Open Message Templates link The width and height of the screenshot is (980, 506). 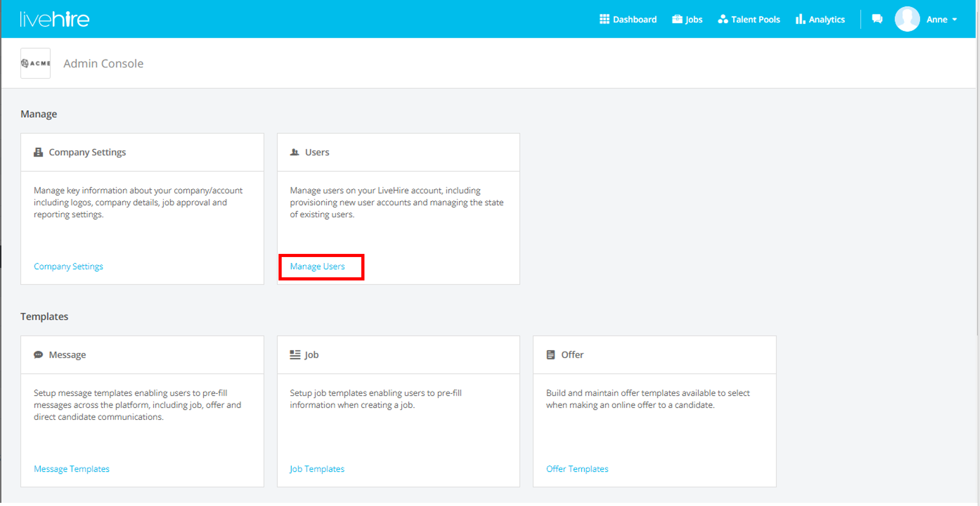tap(72, 469)
